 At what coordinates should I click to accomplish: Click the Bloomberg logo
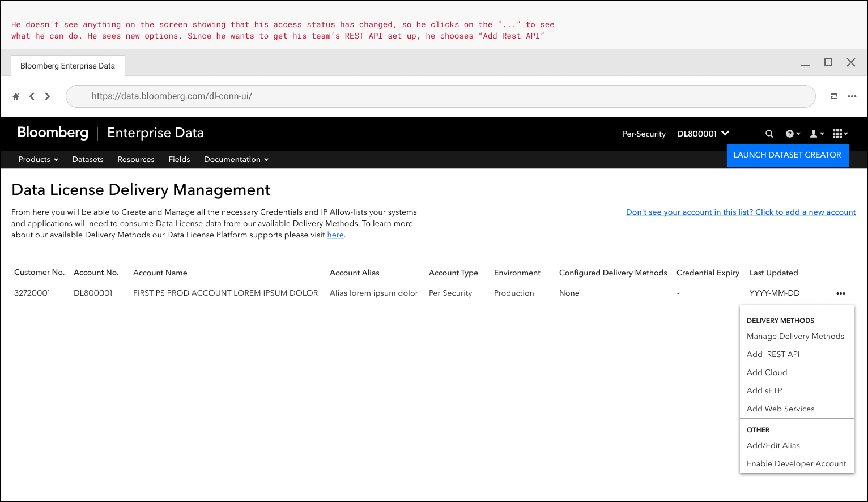[x=53, y=133]
